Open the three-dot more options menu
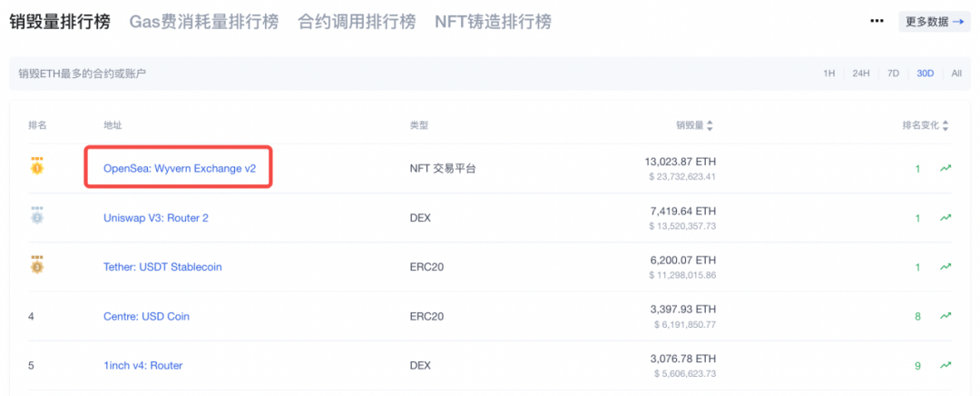This screenshot has width=980, height=396. click(x=877, y=21)
